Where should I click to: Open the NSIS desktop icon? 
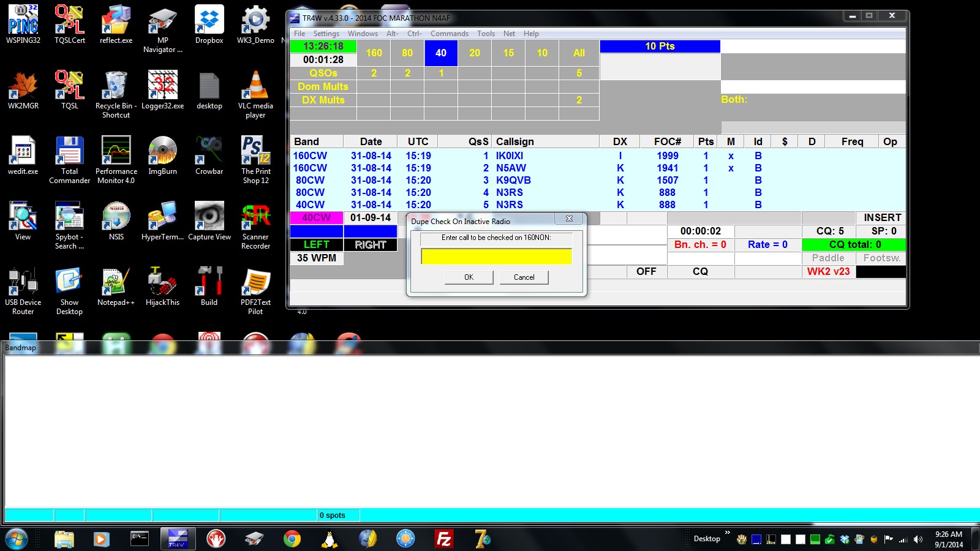pyautogui.click(x=116, y=221)
